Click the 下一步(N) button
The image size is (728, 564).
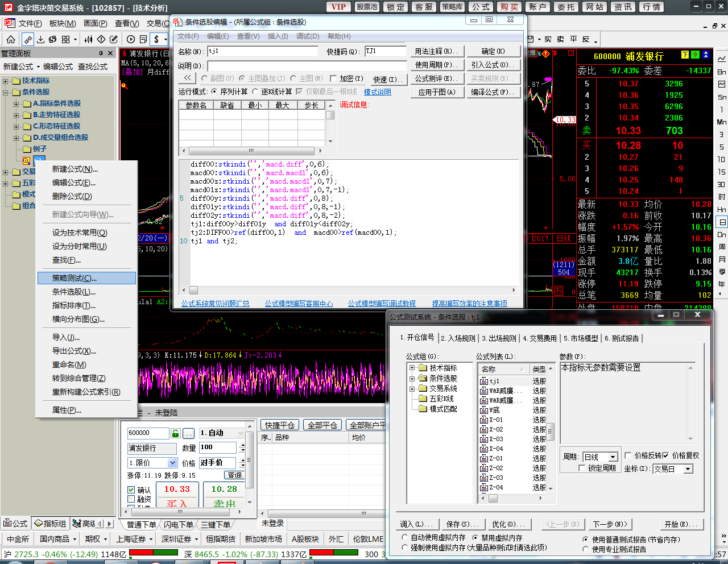[610, 524]
